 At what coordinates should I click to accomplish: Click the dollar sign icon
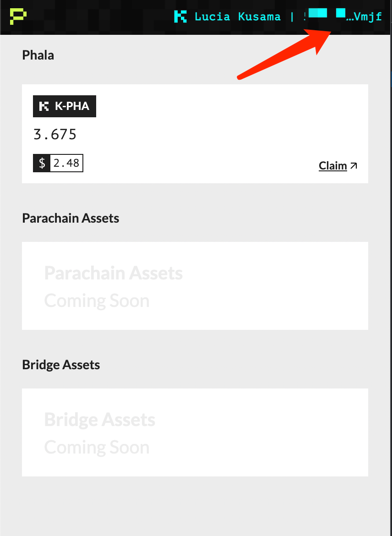[x=42, y=163]
